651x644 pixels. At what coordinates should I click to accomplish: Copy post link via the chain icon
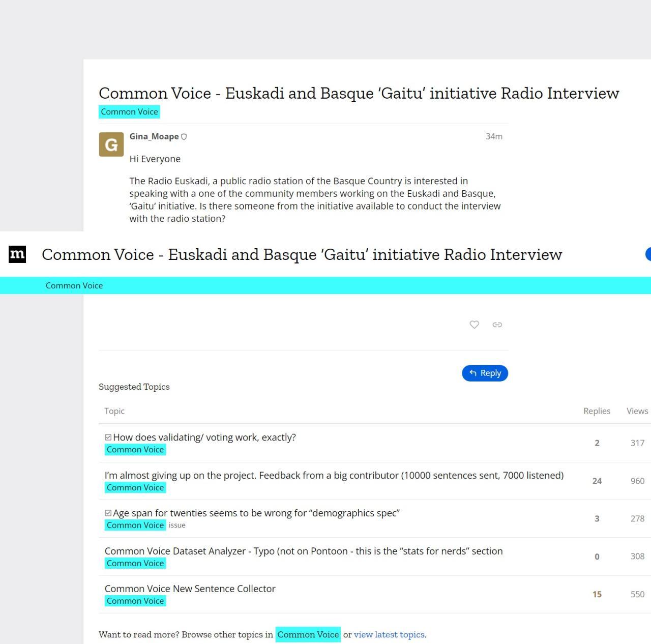tap(497, 325)
